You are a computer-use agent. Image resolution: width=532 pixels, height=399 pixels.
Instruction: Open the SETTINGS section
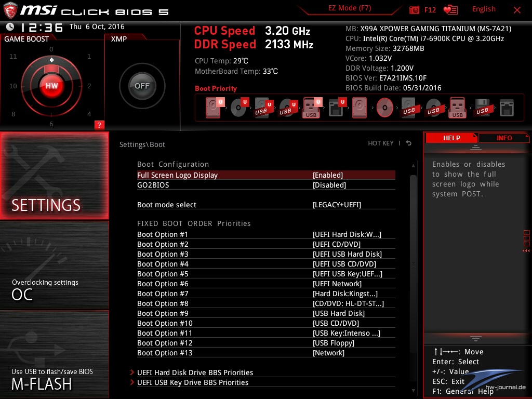click(54, 176)
